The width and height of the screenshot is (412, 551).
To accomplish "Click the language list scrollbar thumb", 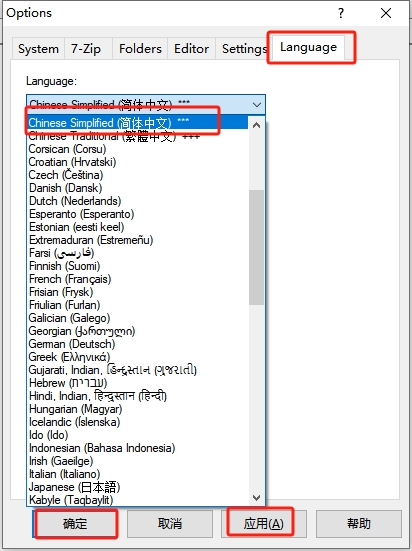I will (x=257, y=247).
